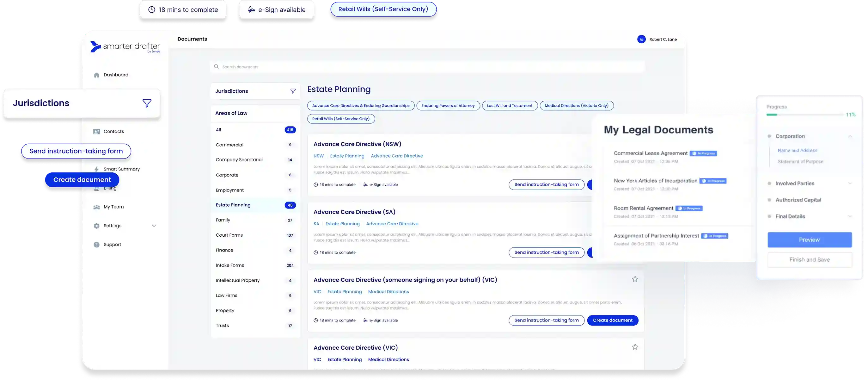Star the Advance Care Directive (VIC) document
868x380 pixels.
tap(635, 347)
